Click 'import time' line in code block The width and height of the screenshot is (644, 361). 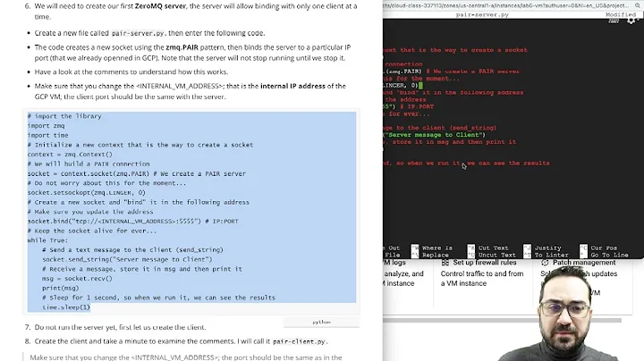click(x=48, y=136)
